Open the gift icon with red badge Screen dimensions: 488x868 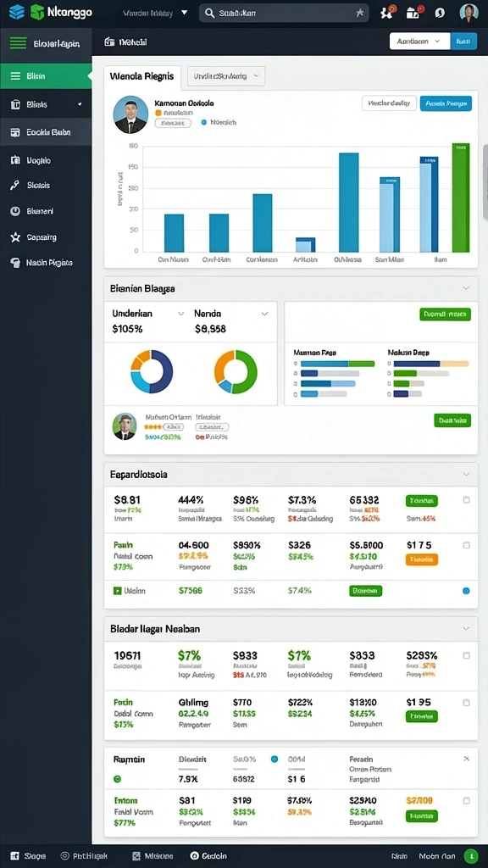413,13
